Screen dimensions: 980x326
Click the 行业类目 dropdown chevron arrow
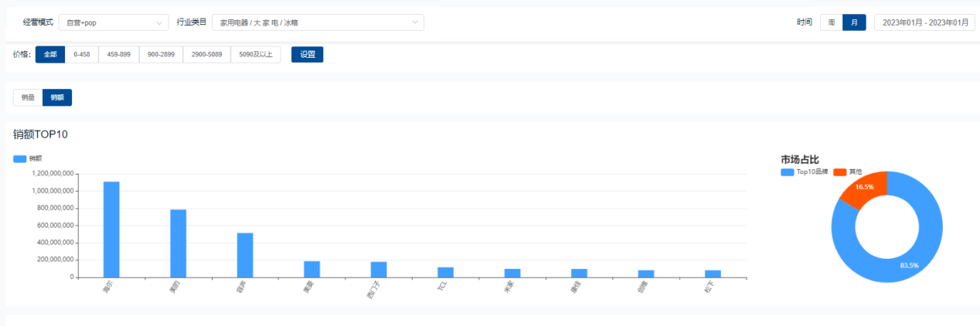click(416, 23)
